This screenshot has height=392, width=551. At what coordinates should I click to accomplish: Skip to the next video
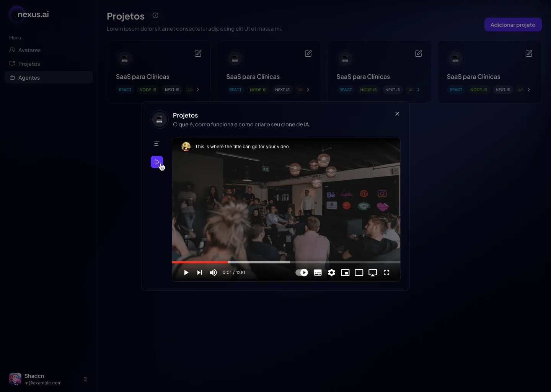click(x=199, y=273)
